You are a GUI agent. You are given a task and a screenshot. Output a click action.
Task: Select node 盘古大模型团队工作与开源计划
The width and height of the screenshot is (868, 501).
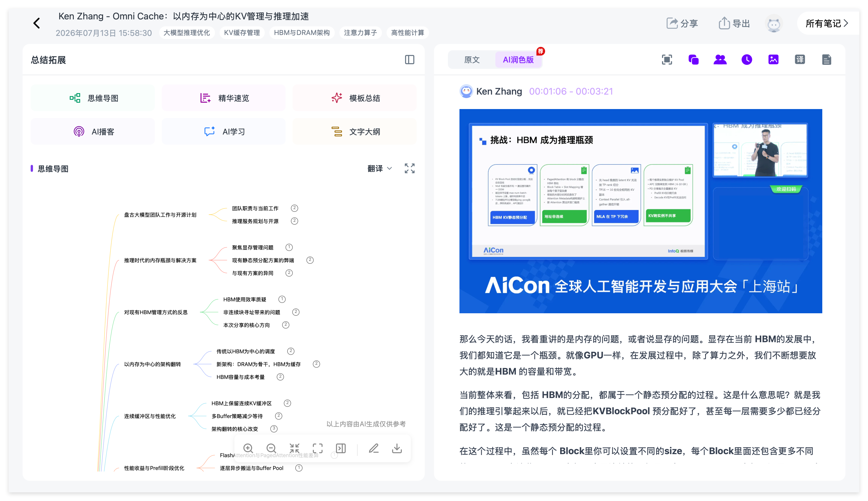(160, 215)
